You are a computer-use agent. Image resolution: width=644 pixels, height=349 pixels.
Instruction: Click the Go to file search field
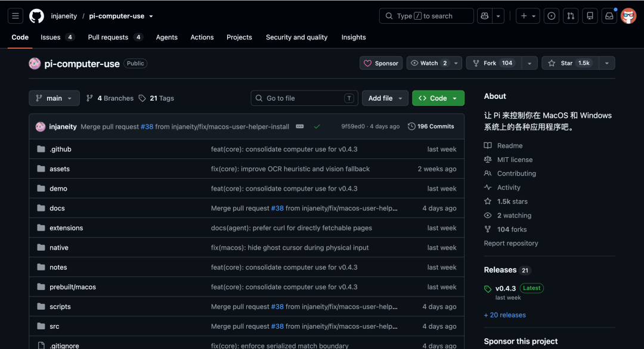304,98
